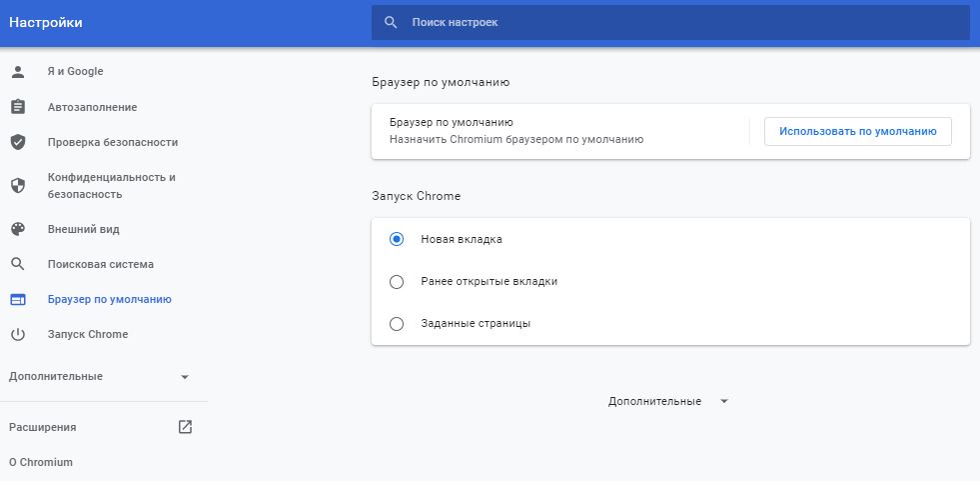Click the clipboard icon for Автозаполнение
Viewport: 980px width, 481px height.
pos(18,107)
